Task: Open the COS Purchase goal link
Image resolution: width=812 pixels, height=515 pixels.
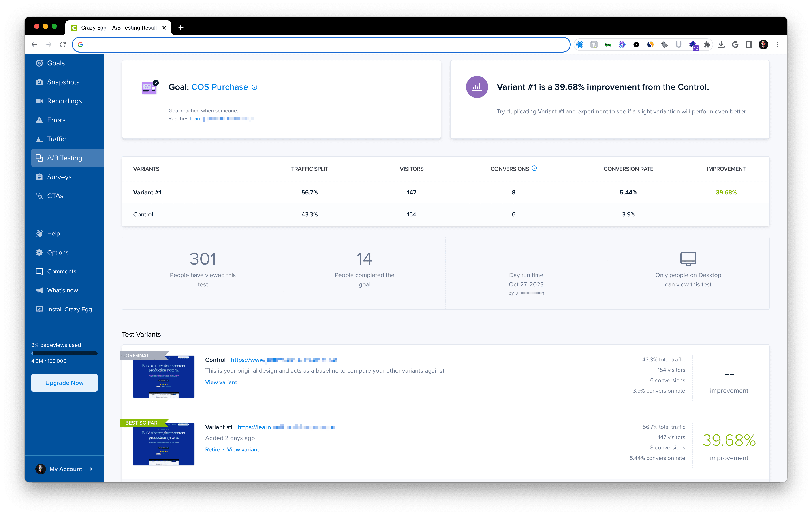Action: pos(220,87)
